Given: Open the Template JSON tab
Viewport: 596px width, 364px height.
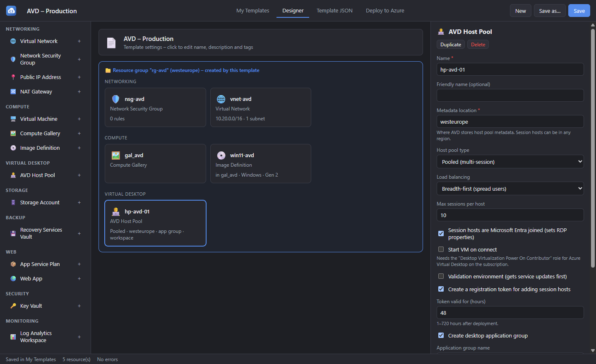Looking at the screenshot, I should coord(334,11).
